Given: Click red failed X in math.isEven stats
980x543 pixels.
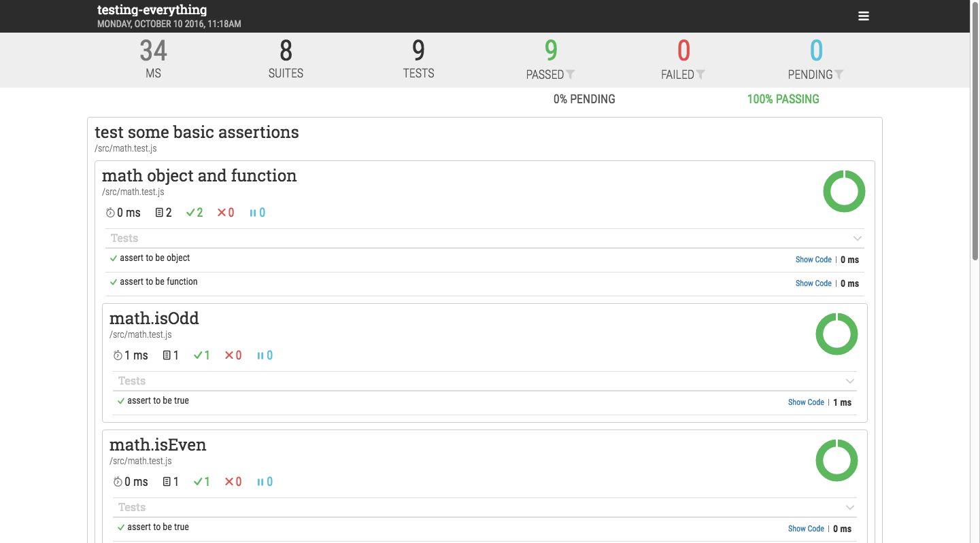Looking at the screenshot, I should point(229,482).
